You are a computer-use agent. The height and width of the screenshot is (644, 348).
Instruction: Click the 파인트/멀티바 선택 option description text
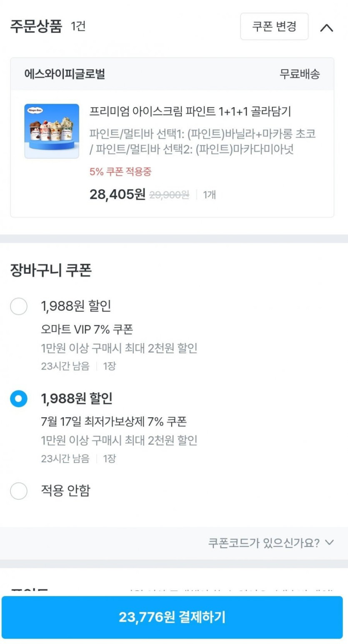(203, 141)
